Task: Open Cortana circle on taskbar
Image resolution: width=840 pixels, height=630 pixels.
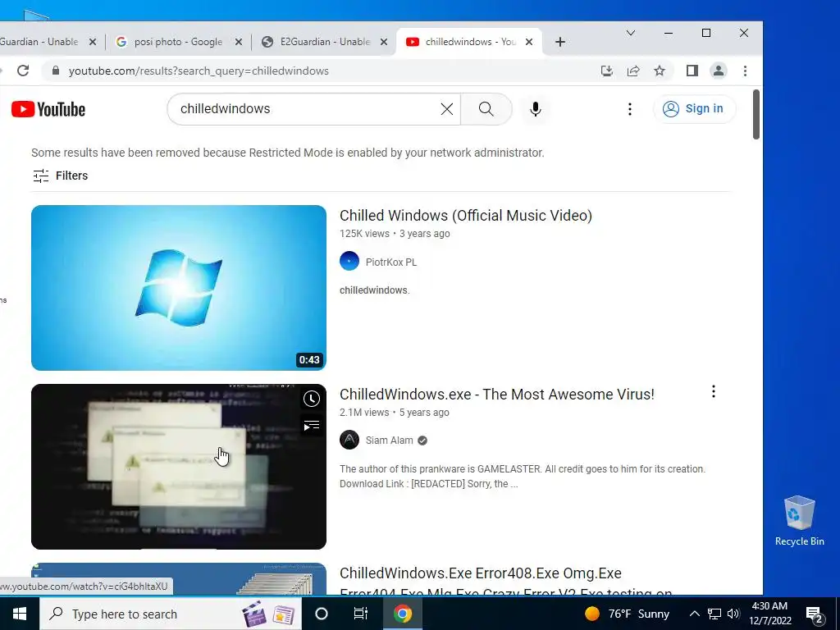Action: point(322,614)
